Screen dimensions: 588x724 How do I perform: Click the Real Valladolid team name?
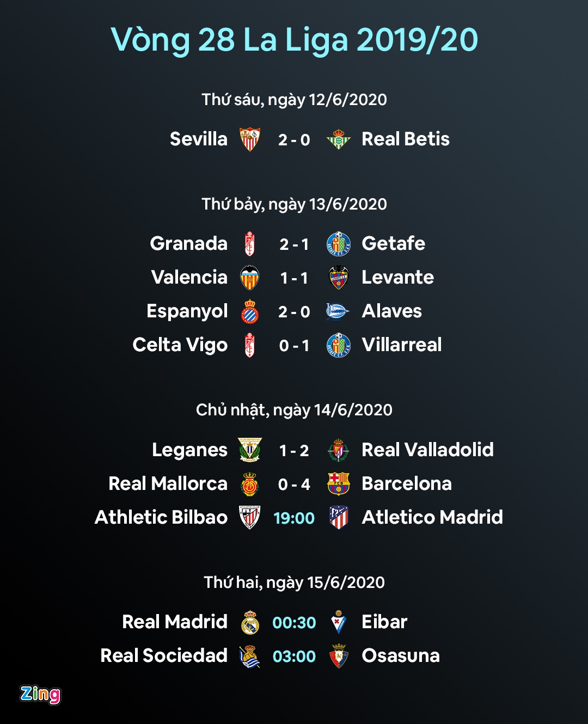(427, 450)
